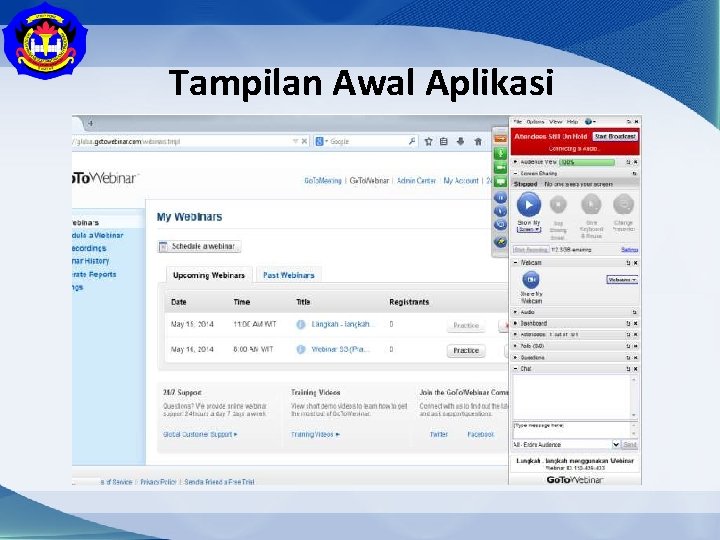Undock the Questions pane
This screenshot has width=720, height=540.
coord(629,357)
